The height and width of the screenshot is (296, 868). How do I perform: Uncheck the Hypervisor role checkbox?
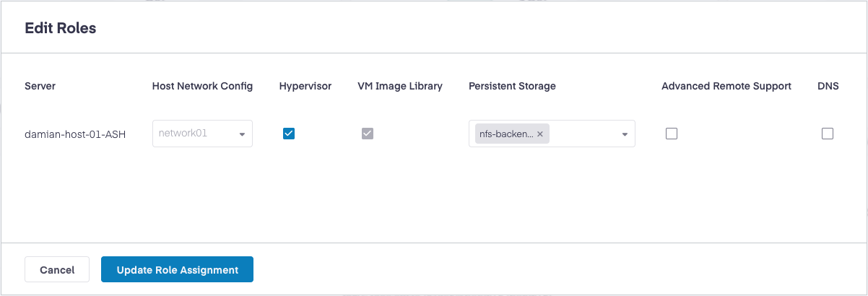point(289,134)
